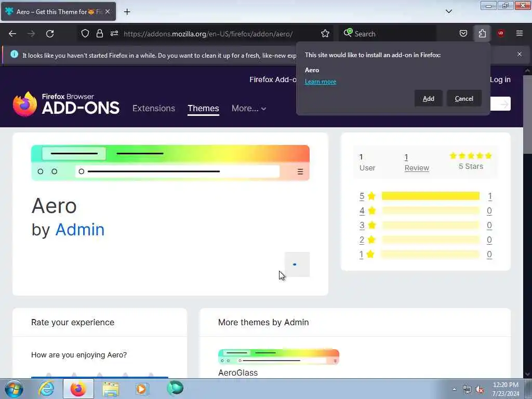
Task: List all tabs chevron
Action: 448,11
